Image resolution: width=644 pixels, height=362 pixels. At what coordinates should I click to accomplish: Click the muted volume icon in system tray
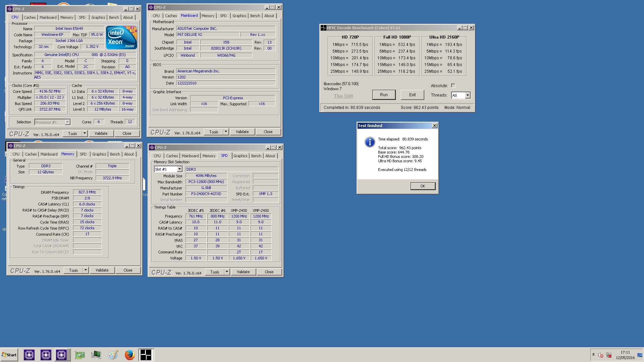[601, 355]
